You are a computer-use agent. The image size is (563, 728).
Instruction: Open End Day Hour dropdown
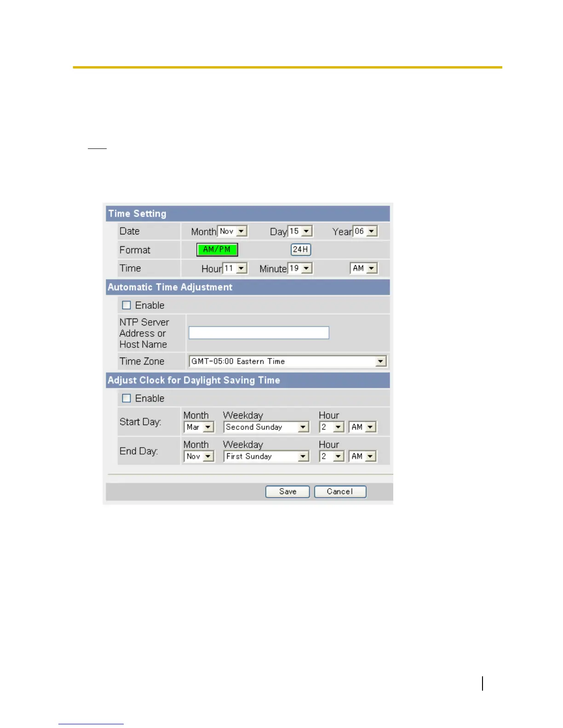click(x=332, y=456)
